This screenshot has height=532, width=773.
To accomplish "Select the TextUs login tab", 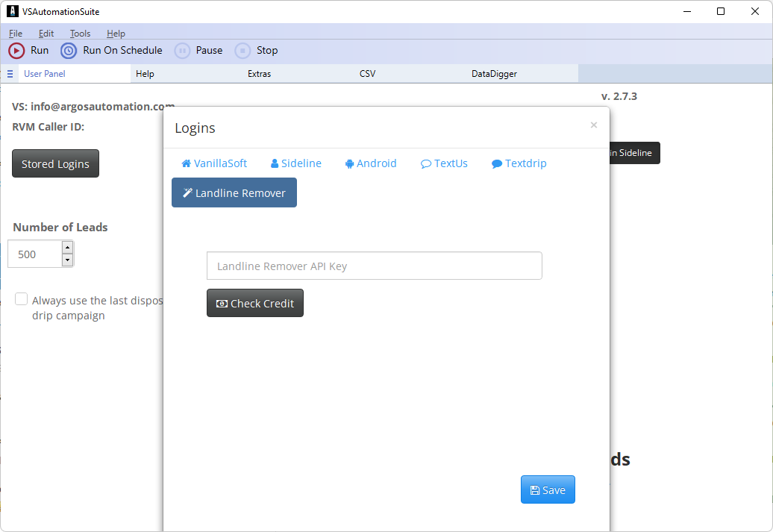I will [x=444, y=163].
